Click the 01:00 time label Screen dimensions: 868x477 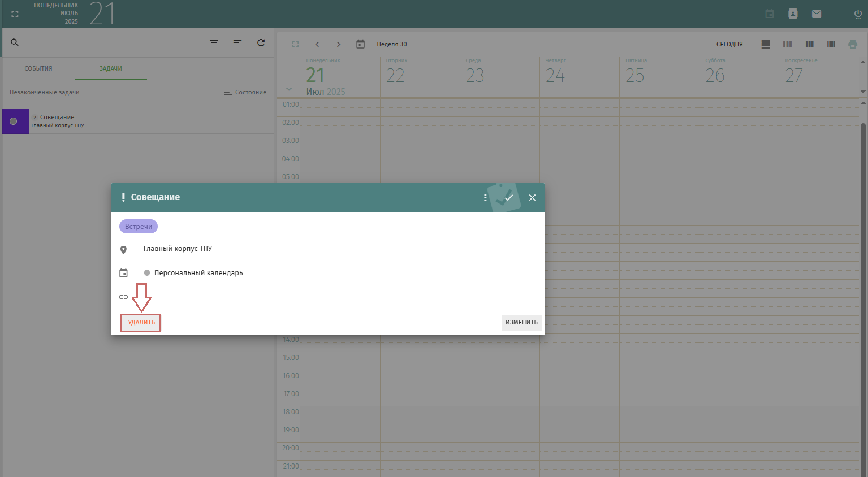pos(291,105)
